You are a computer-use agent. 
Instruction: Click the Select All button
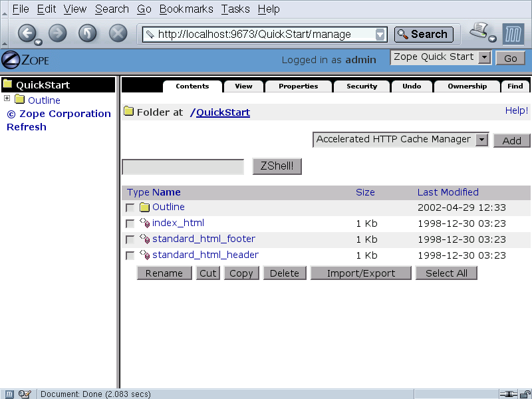[446, 273]
